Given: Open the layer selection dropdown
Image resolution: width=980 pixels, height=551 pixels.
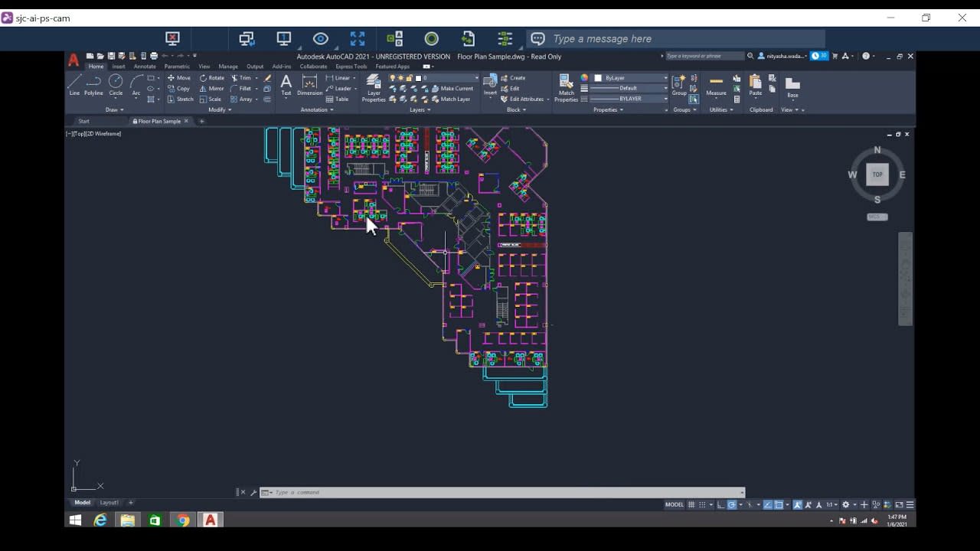Looking at the screenshot, I should point(448,78).
